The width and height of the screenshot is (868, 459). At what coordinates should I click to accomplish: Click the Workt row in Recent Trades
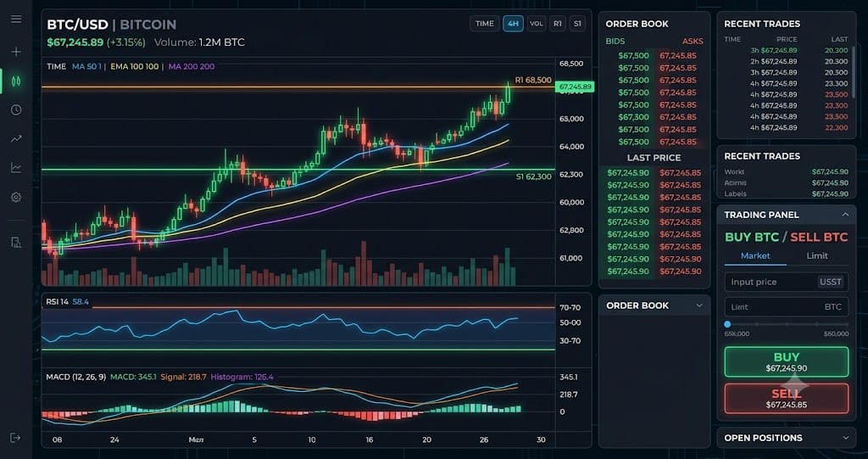[786, 172]
